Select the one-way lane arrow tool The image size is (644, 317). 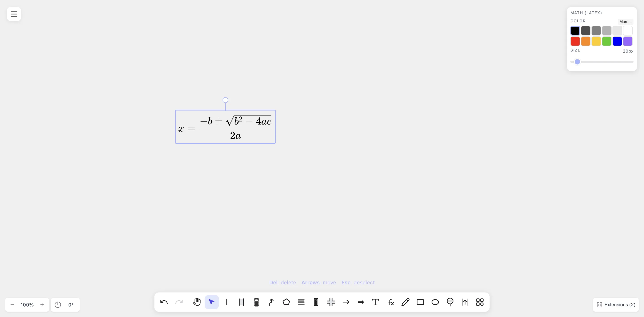(465, 302)
